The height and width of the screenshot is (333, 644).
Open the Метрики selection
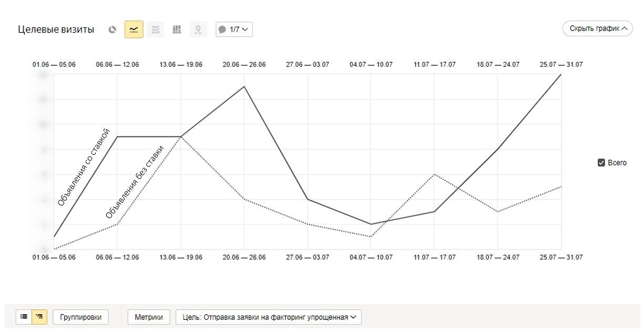tap(149, 317)
